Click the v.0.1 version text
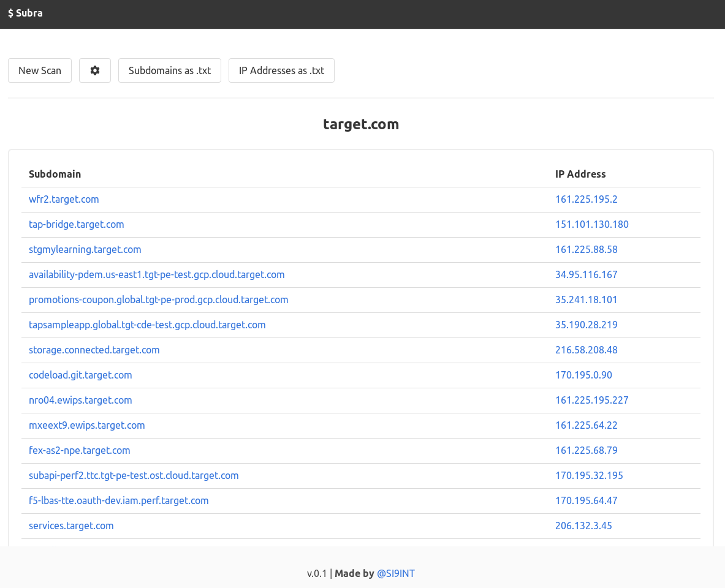Image resolution: width=725 pixels, height=588 pixels. click(317, 573)
